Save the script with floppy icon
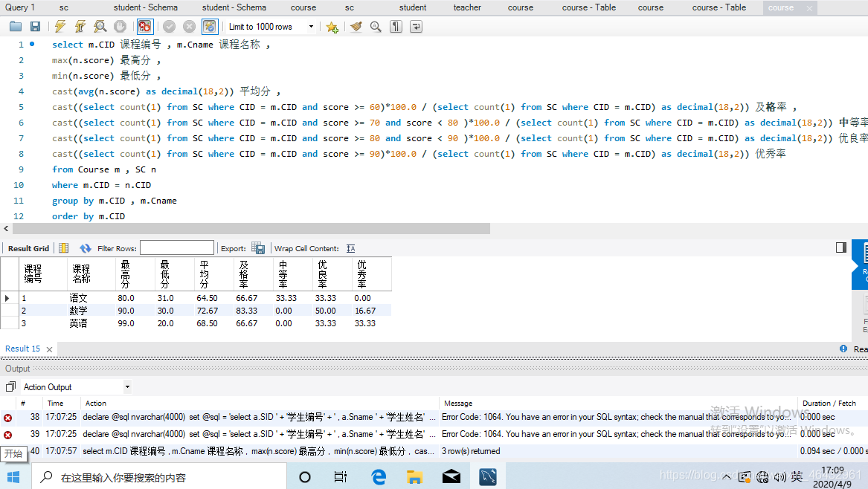Screen dimensions: 868x489 (35, 27)
